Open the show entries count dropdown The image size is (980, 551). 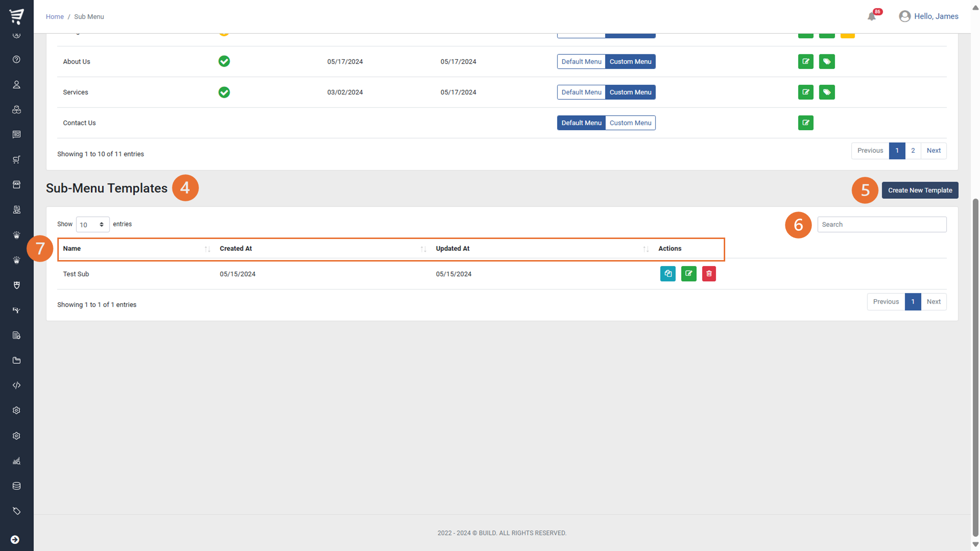tap(93, 224)
